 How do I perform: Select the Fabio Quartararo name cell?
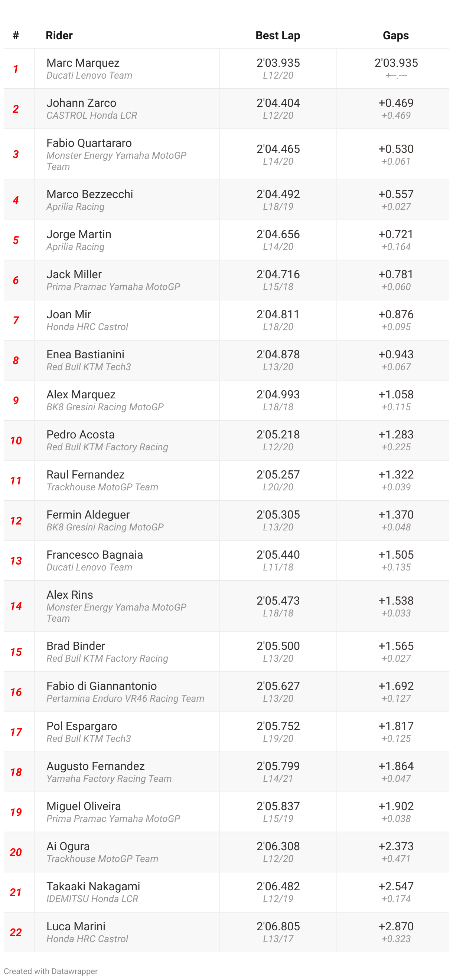pyautogui.click(x=89, y=143)
